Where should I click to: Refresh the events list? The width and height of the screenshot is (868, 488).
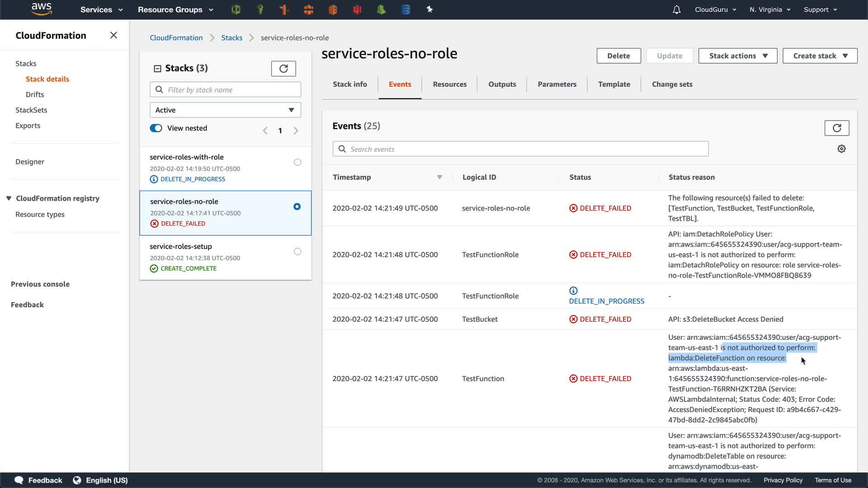pos(836,128)
